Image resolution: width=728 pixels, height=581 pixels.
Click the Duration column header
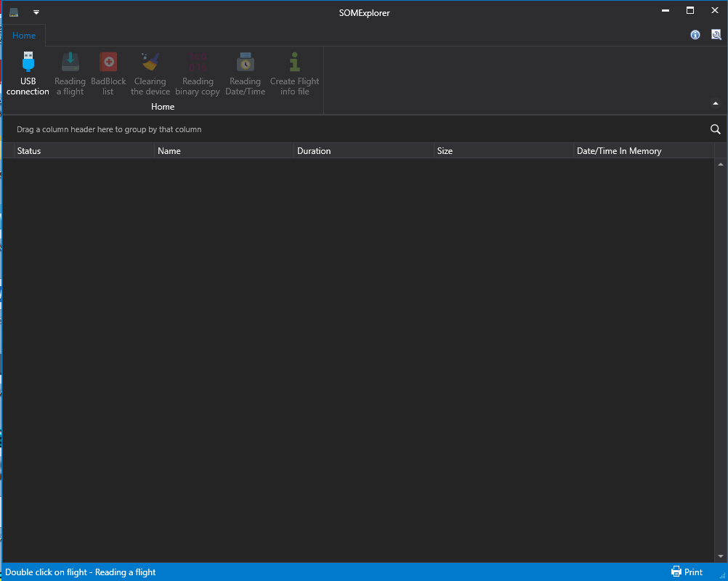[x=363, y=151]
